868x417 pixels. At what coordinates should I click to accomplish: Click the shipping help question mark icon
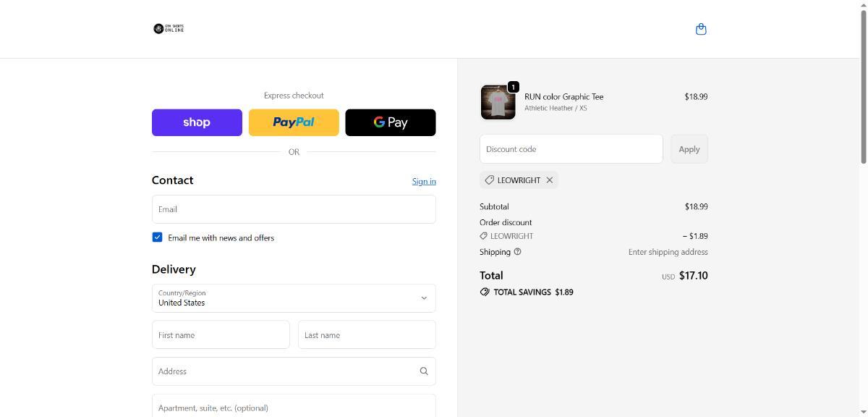(x=517, y=252)
